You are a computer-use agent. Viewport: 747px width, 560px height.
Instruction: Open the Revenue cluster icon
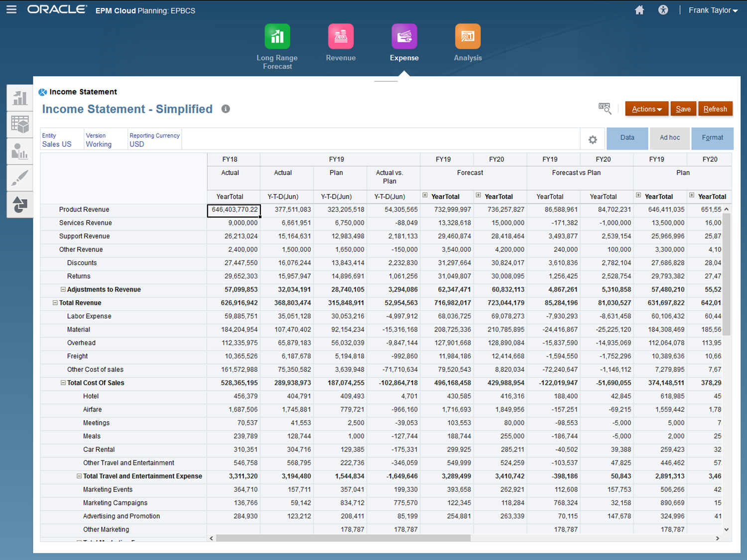click(x=341, y=37)
